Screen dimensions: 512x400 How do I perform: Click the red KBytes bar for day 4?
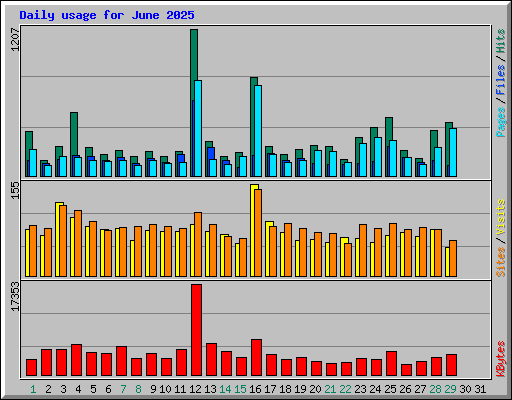point(77,360)
